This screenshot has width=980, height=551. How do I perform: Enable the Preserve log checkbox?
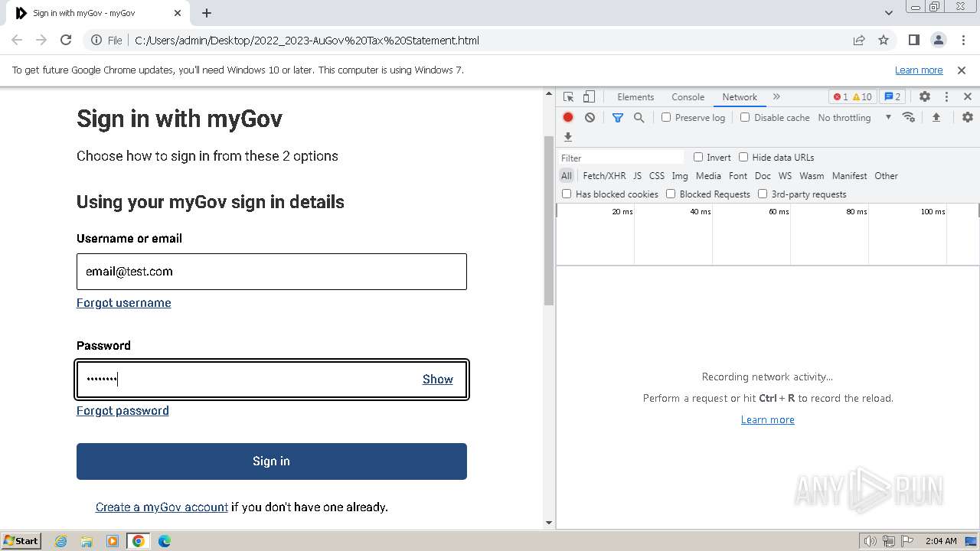(x=666, y=117)
